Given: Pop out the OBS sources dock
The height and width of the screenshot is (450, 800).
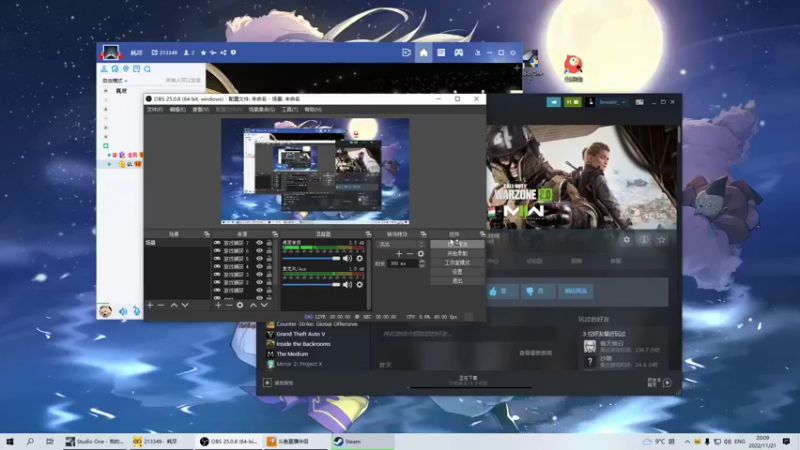Looking at the screenshot, I should coord(275,234).
